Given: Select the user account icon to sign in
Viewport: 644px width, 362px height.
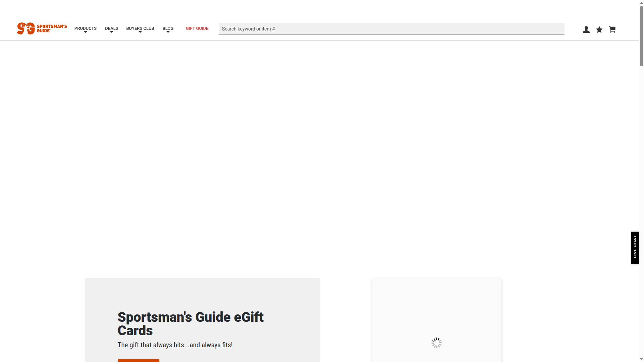Looking at the screenshot, I should click(x=586, y=29).
